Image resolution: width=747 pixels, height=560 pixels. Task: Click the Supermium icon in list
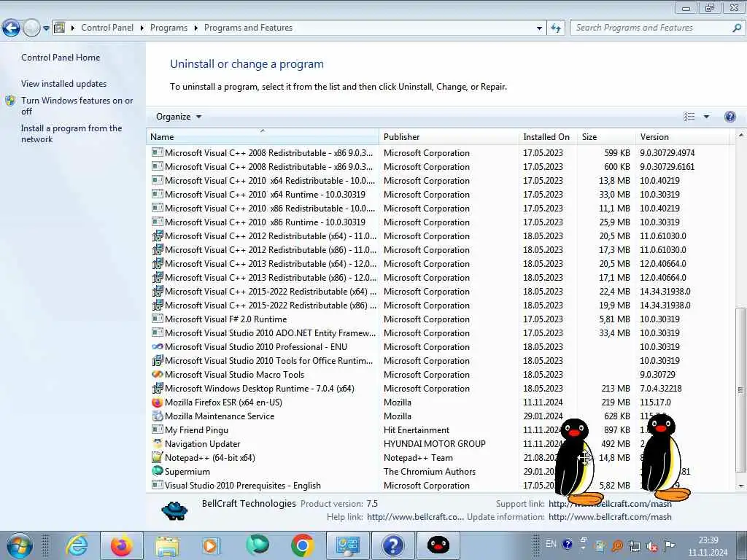pos(158,472)
